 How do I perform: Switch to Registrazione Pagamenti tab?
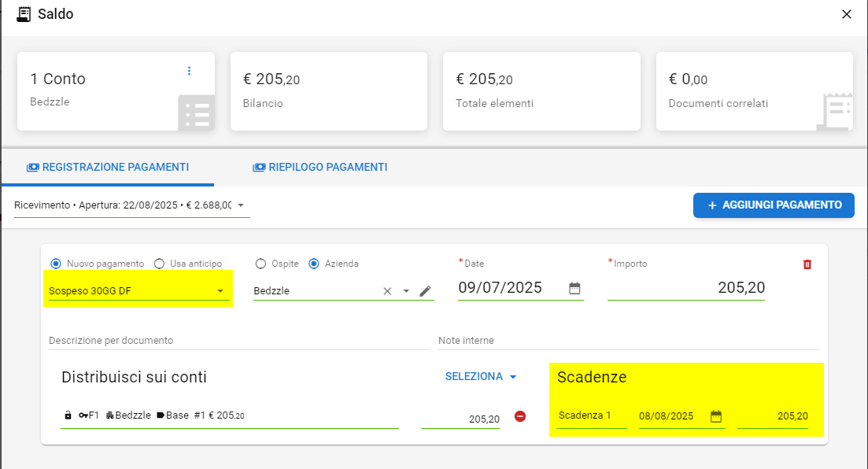pos(108,168)
